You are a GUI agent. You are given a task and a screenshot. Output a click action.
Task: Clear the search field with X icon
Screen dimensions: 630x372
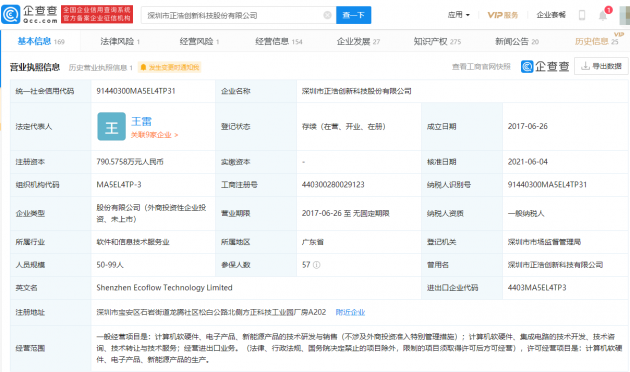click(327, 15)
